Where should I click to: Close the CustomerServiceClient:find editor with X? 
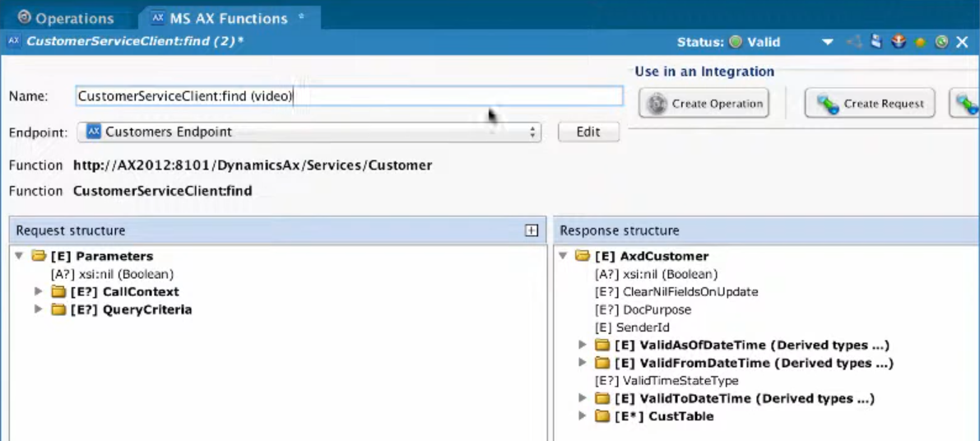(x=962, y=43)
